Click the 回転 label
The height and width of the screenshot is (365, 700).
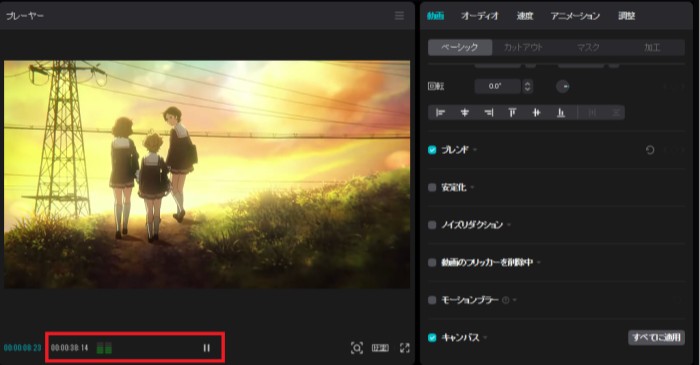(436, 86)
